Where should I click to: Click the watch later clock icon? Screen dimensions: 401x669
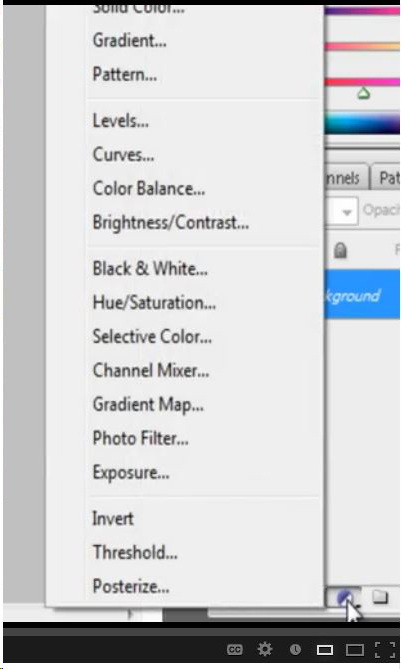point(295,650)
